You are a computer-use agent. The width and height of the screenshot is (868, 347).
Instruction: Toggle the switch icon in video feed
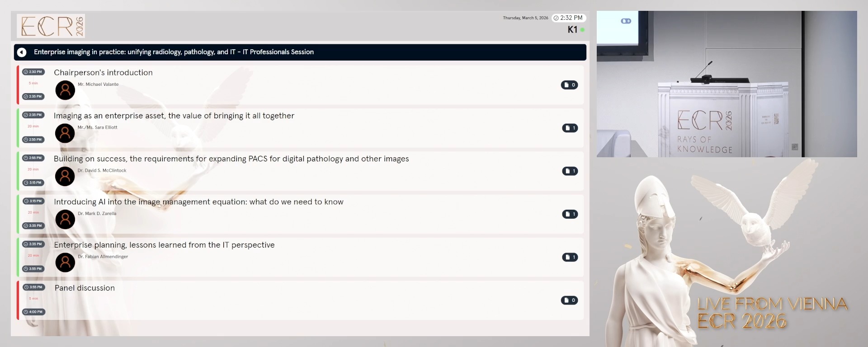626,21
